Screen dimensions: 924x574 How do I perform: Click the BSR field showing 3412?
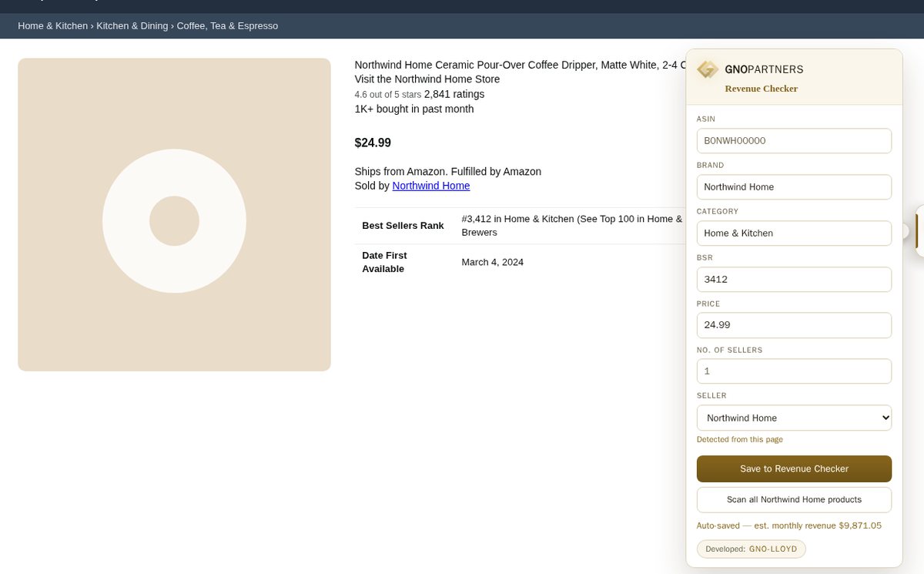click(x=794, y=279)
